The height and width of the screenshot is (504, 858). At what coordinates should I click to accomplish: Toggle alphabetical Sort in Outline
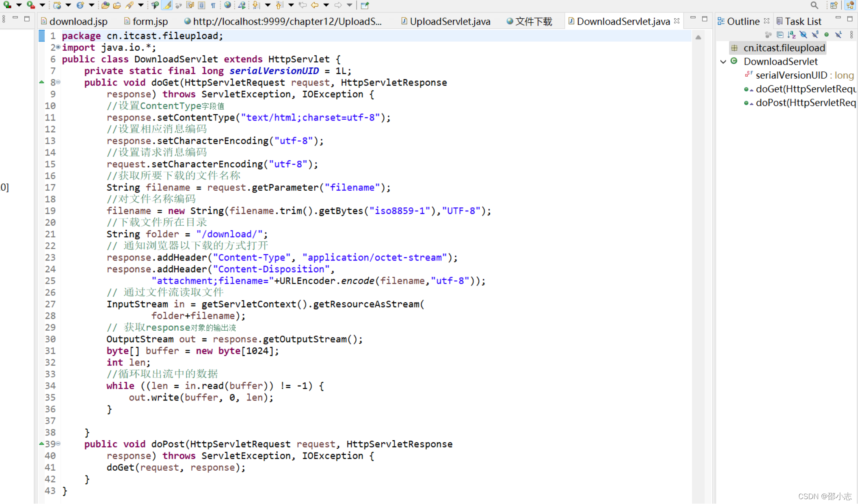[791, 35]
